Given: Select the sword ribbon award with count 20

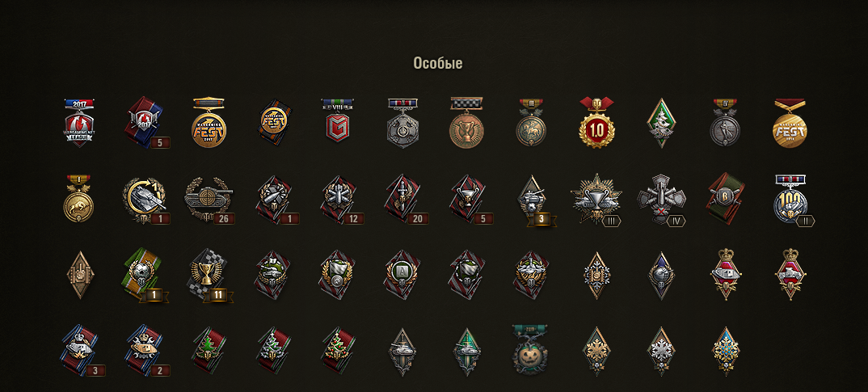Looking at the screenshot, I should [403, 200].
